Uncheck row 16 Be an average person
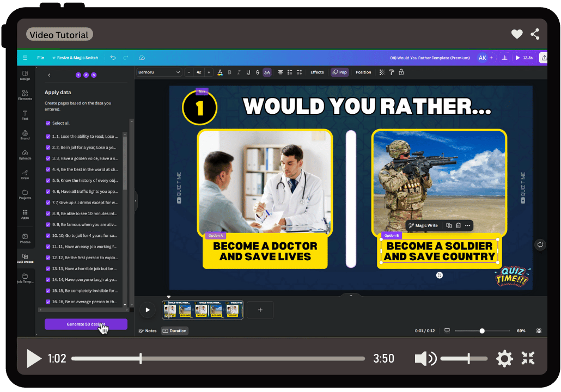 [x=48, y=302]
